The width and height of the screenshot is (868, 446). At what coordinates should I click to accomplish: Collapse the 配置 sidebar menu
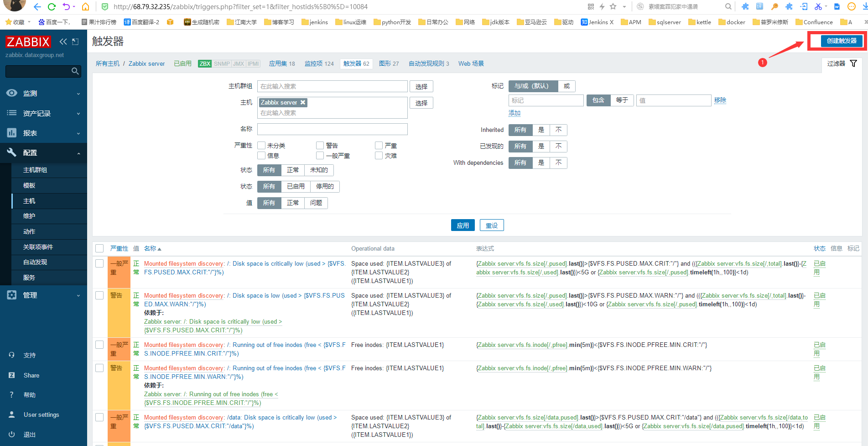point(43,152)
